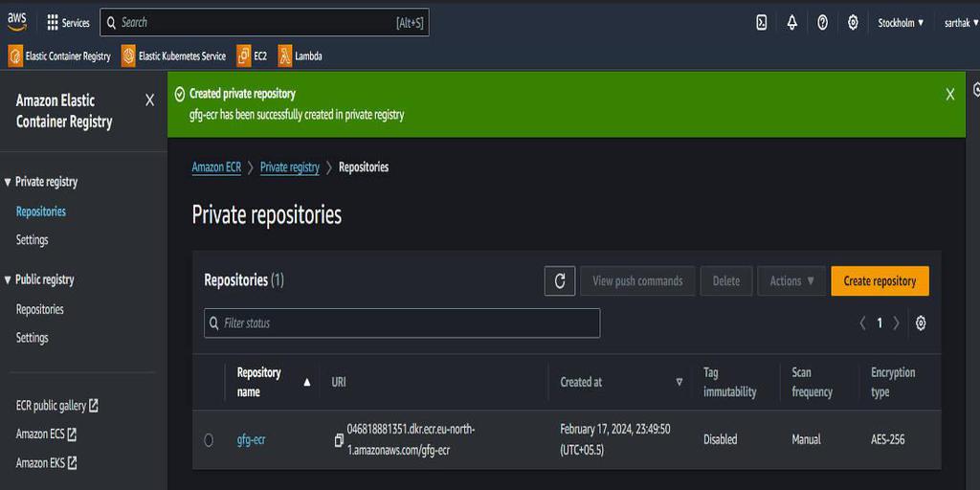Viewport: 980px width, 490px height.
Task: Launch the CloudShell terminal icon
Action: pyautogui.click(x=761, y=23)
